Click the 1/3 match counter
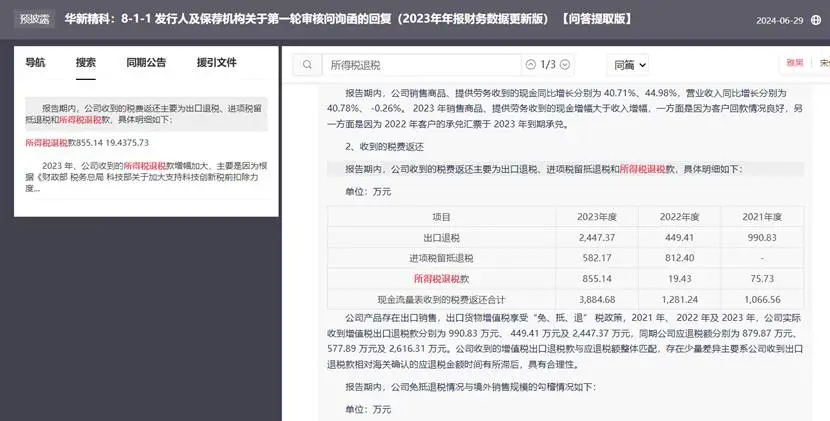 point(548,65)
